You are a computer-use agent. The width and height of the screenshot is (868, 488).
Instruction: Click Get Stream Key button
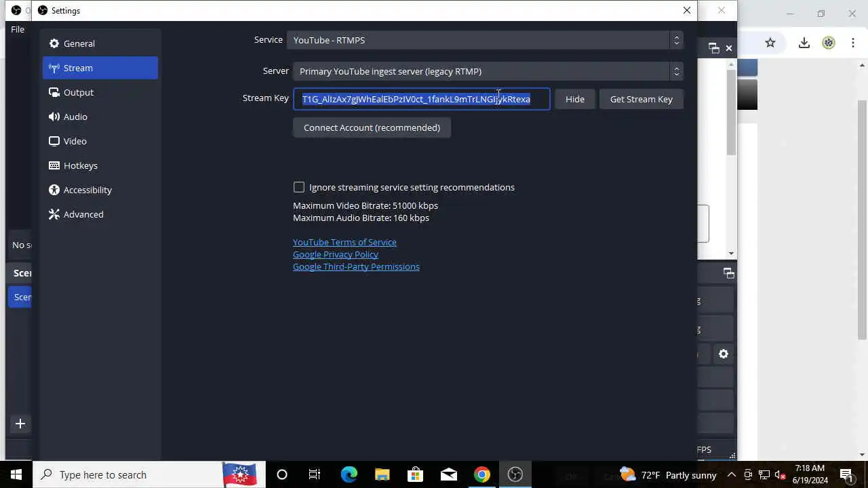point(642,99)
